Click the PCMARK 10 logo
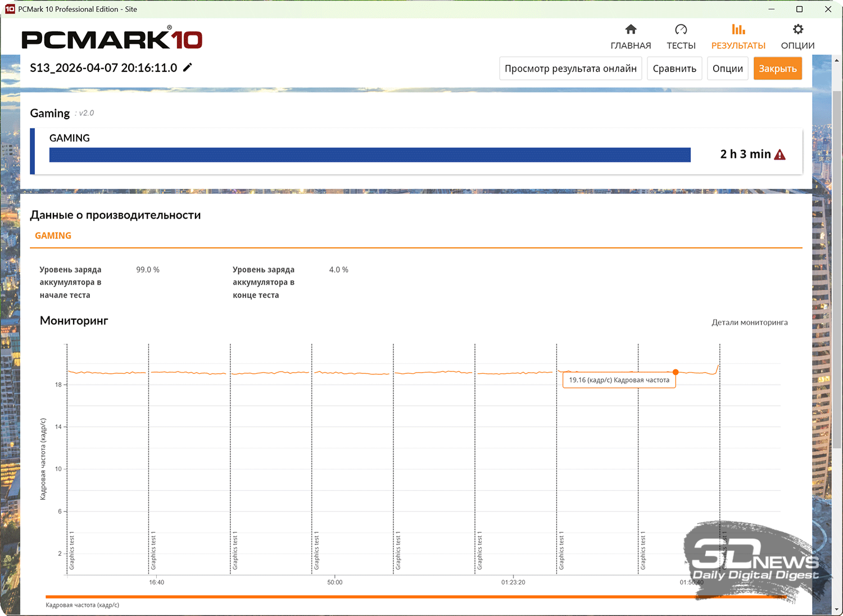 [112, 39]
